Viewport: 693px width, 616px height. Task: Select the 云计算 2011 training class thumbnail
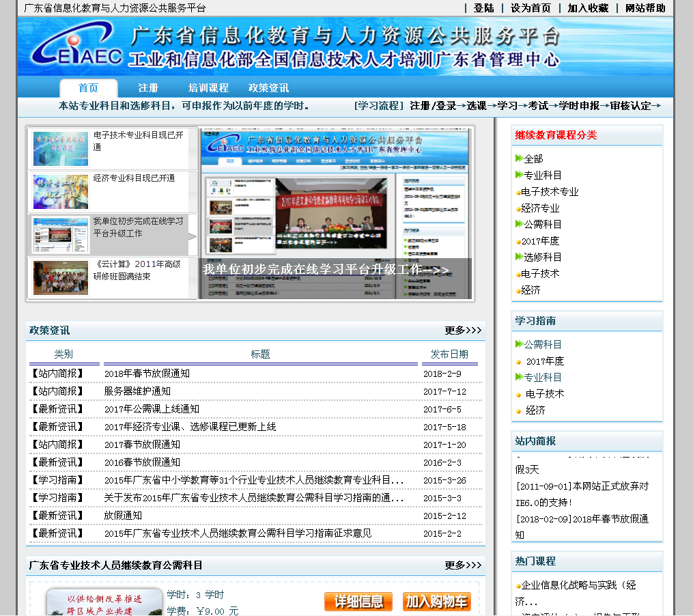[x=61, y=277]
